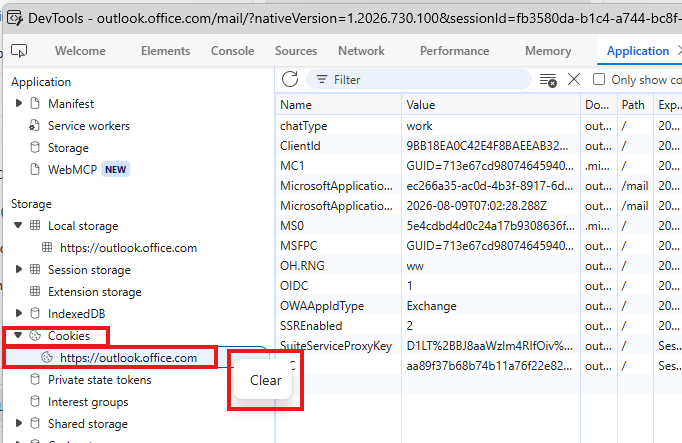Select the MC1 cookie row
This screenshot has height=443, width=682.
point(478,166)
